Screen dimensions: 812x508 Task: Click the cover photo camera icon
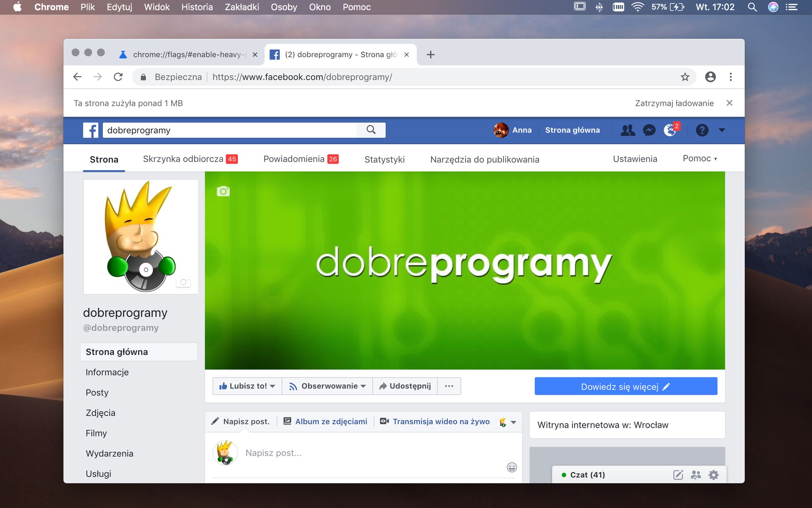(223, 191)
